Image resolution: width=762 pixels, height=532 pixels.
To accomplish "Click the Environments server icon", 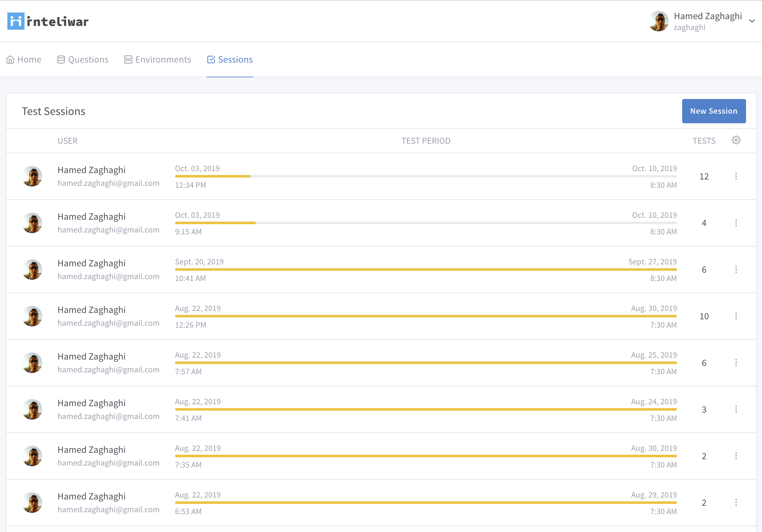I will 128,59.
